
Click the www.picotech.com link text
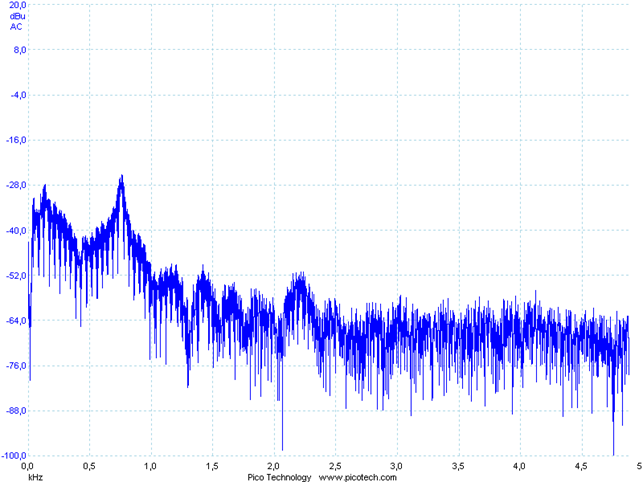358,477
